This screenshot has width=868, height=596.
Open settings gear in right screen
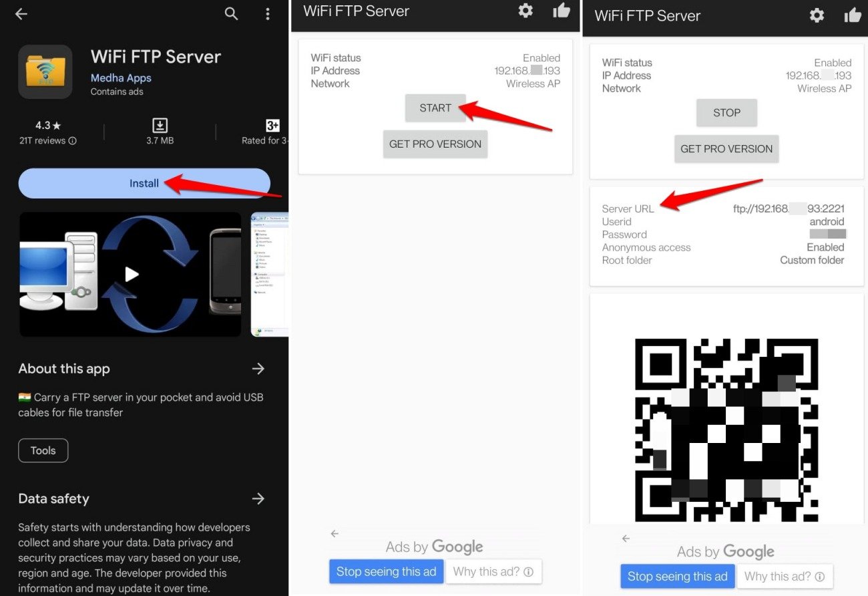tap(817, 15)
